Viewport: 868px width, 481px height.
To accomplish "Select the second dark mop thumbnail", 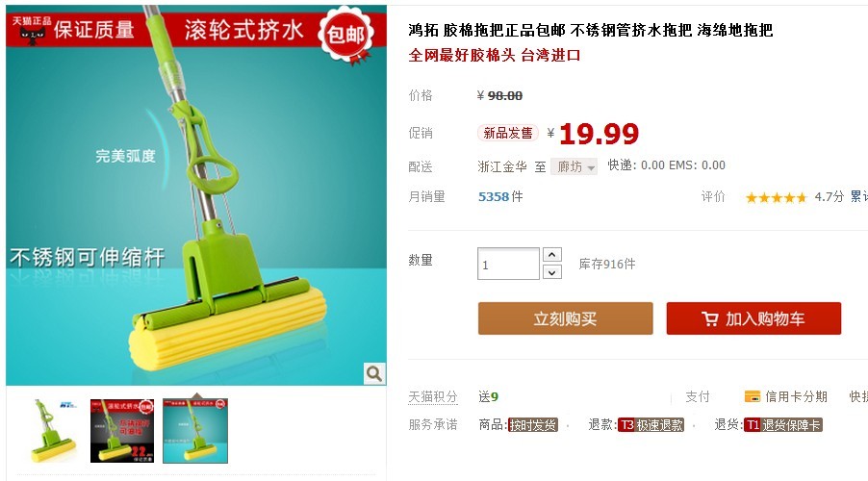I will 122,431.
